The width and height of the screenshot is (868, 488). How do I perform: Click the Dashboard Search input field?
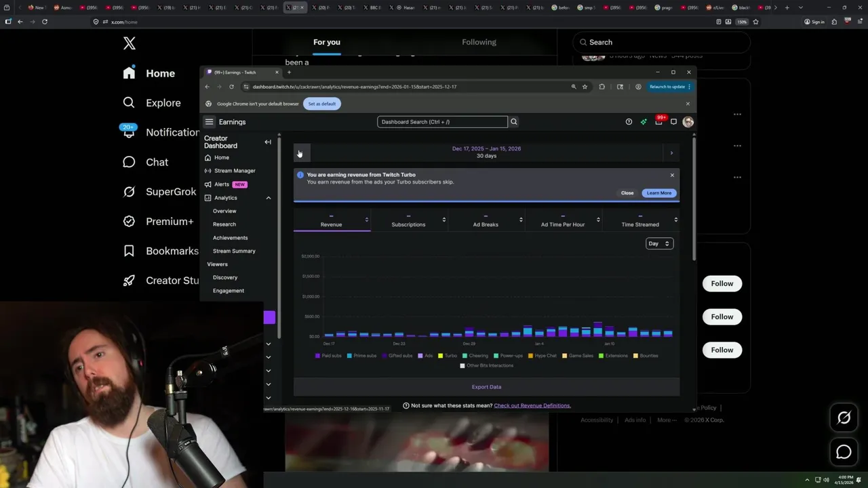[x=442, y=122]
